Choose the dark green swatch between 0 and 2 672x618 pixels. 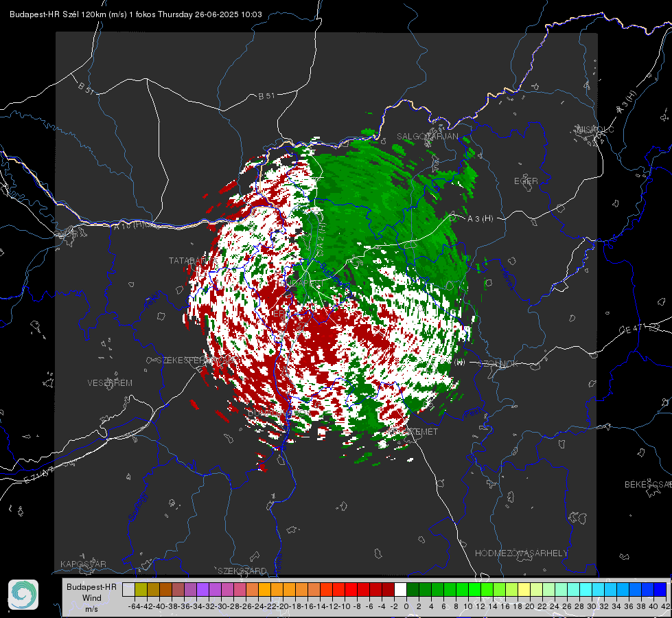tap(413, 590)
